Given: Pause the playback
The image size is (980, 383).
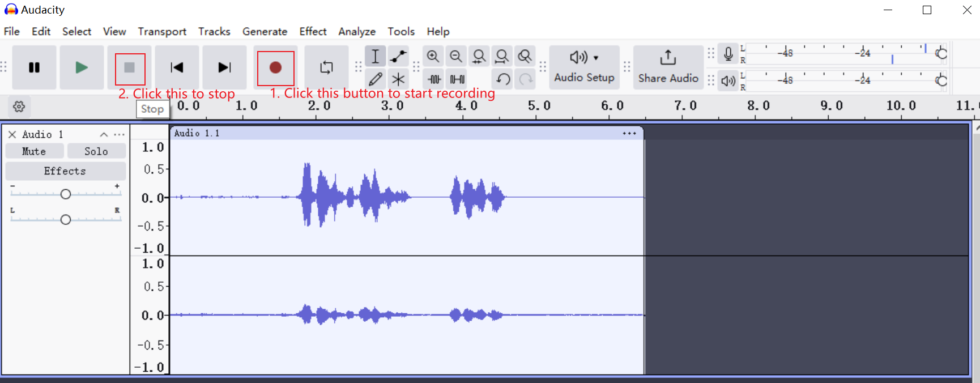Looking at the screenshot, I should tap(34, 67).
